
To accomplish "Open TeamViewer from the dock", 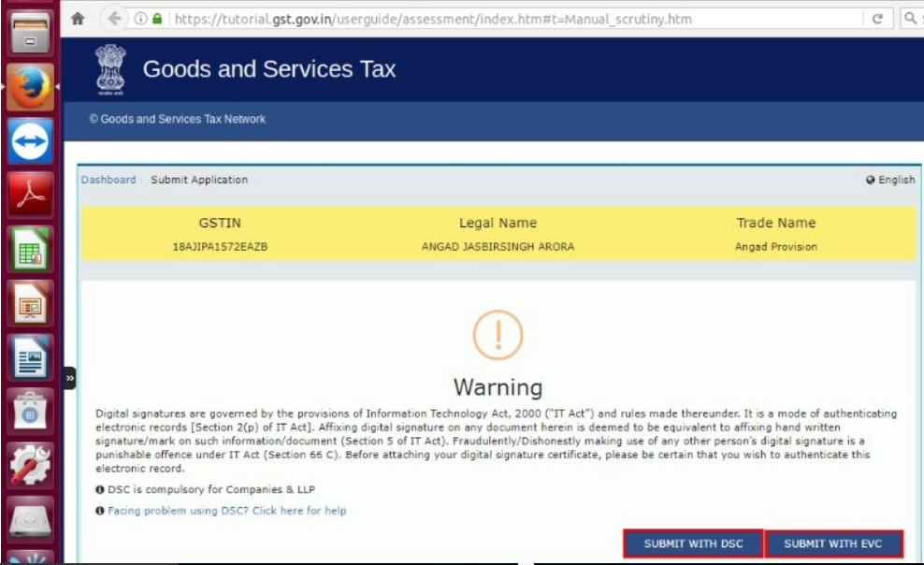I will (x=30, y=141).
